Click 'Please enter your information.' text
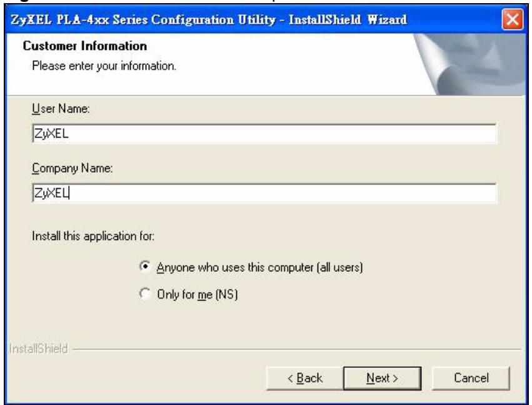Image resolution: width=532 pixels, height=405 pixels. tap(104, 66)
